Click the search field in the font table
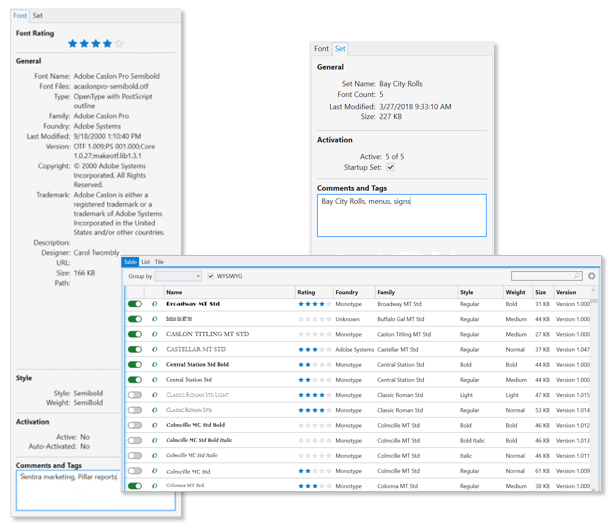The image size is (614, 531). 546,276
